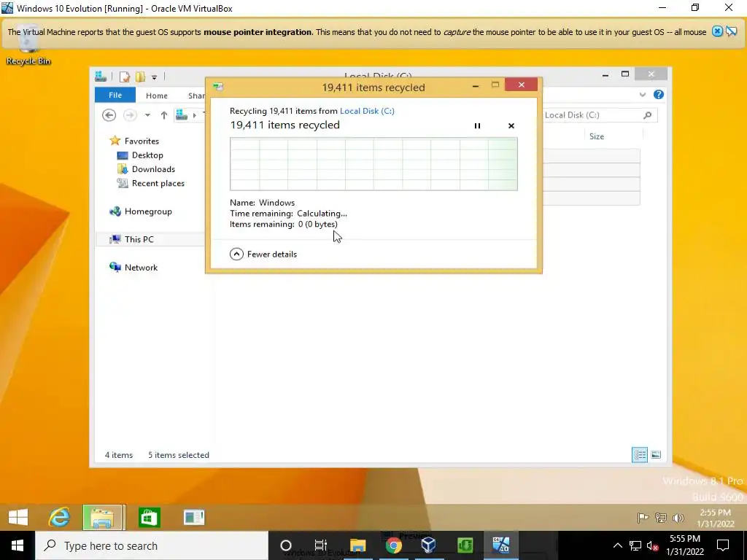Switch to details view layout
This screenshot has width=747, height=560.
point(639,455)
